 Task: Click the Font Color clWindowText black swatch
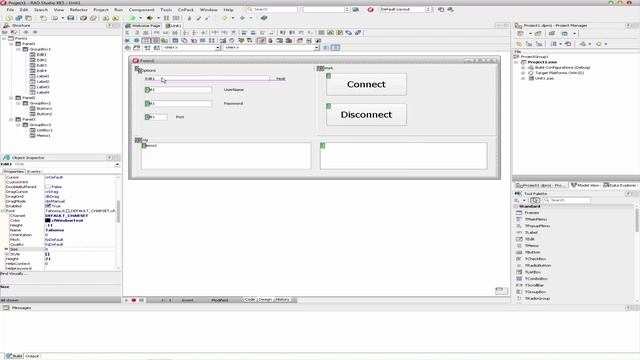[48, 220]
